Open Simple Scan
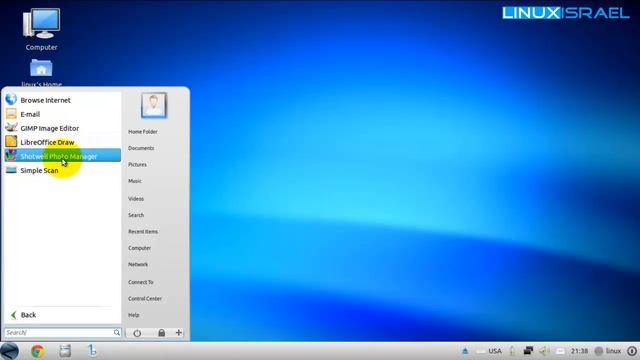This screenshot has height=360, width=640. click(62, 170)
